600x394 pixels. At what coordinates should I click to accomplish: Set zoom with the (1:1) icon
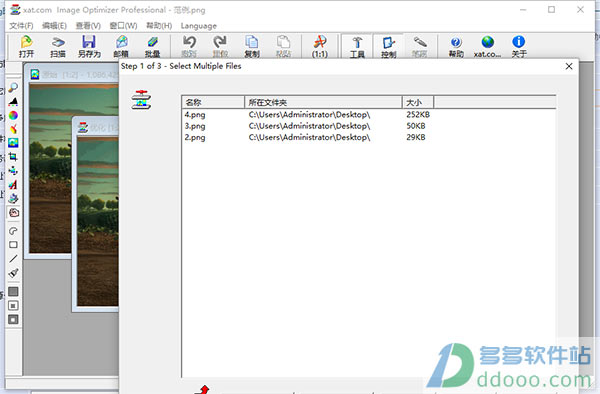[320, 46]
